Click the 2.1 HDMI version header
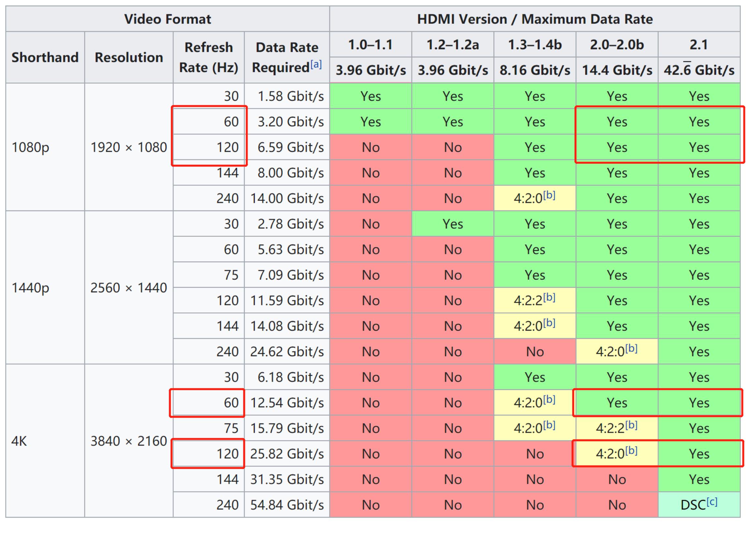The image size is (747, 560). click(x=699, y=45)
